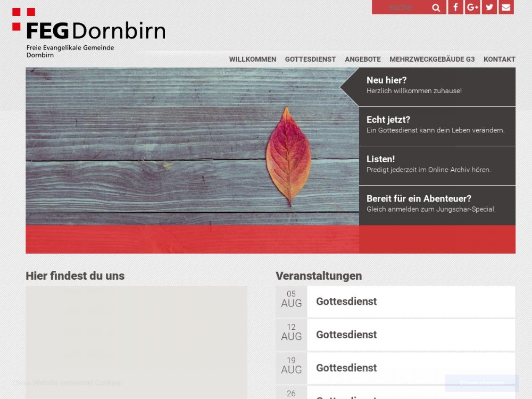Open the Facebook page icon

pyautogui.click(x=455, y=7)
